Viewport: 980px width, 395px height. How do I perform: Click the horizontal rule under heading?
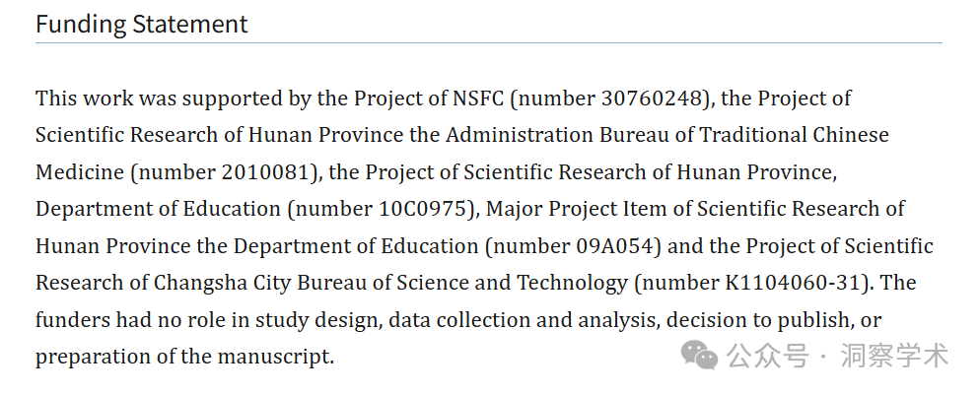[489, 43]
